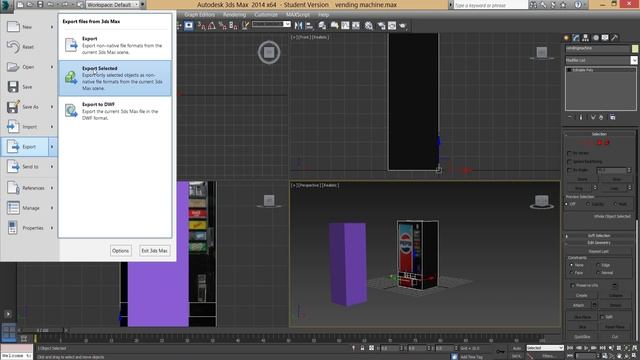This screenshot has height=360, width=640.
Task: Click the Mirror tool icon
Action: click(x=299, y=26)
